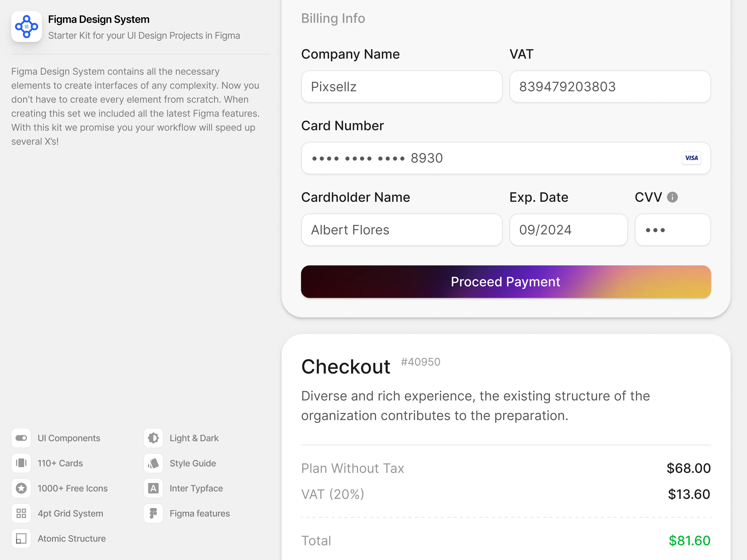This screenshot has height=560, width=747.
Task: Select the Cardholder Name input field
Action: 402,230
